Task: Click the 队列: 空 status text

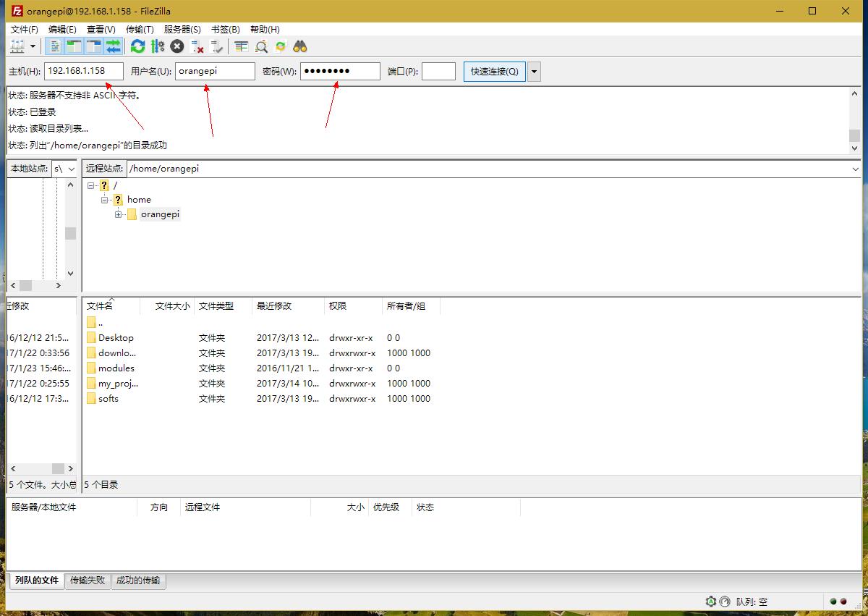Action: (752, 602)
